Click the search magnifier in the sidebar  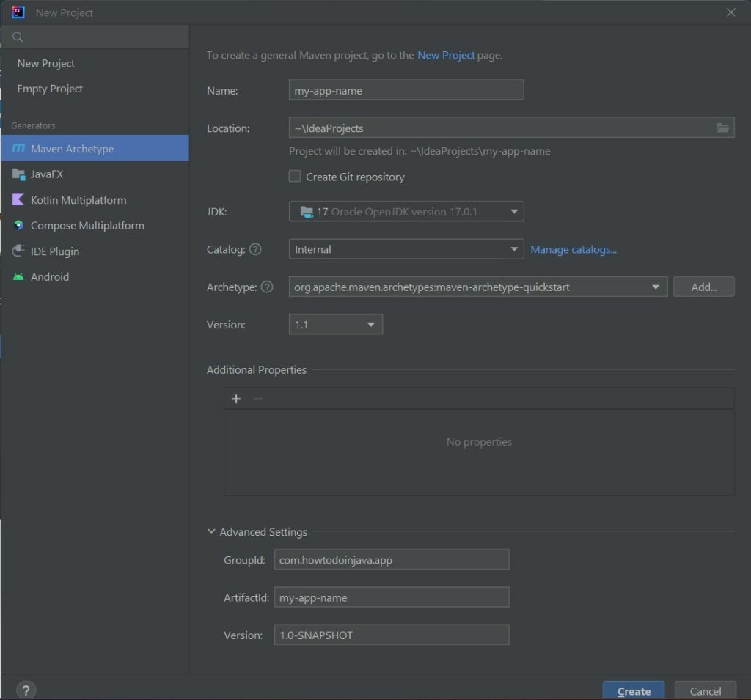pyautogui.click(x=16, y=35)
